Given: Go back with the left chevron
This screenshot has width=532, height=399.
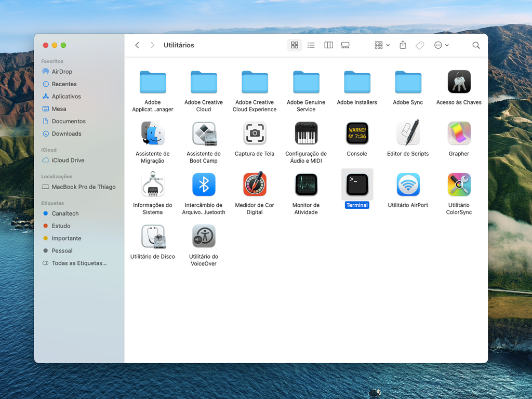Looking at the screenshot, I should 137,45.
